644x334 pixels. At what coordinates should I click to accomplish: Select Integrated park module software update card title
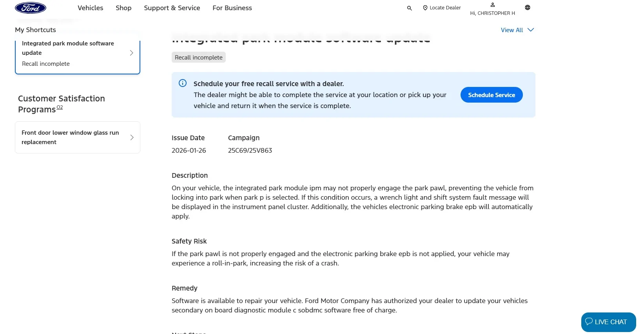68,48
